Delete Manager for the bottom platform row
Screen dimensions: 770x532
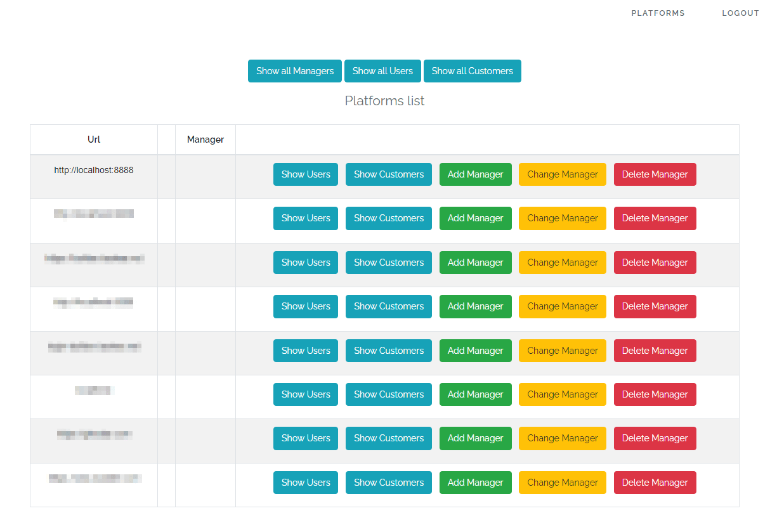point(655,482)
